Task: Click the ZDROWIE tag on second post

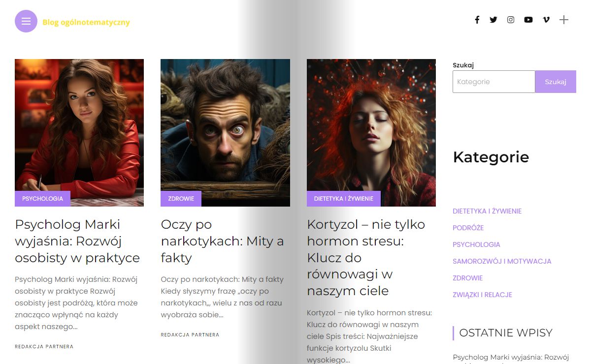Action: [x=181, y=199]
